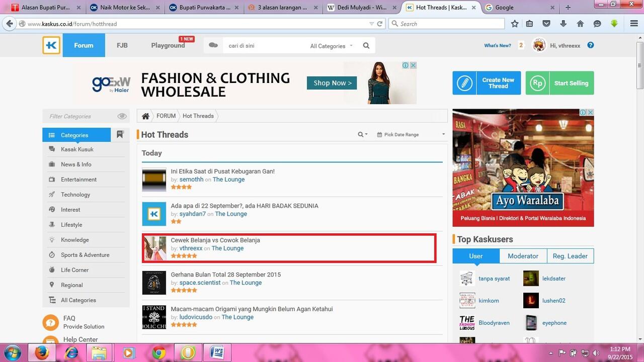Show hidden system tray icons
Viewport: 644px width, 362px height.
[x=550, y=353]
